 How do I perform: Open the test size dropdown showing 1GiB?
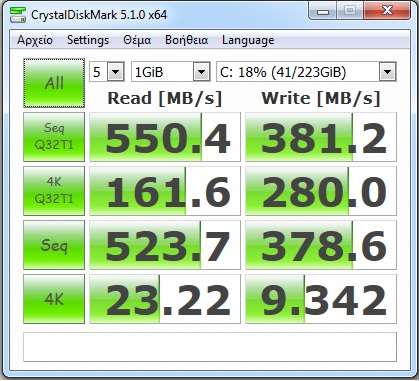171,72
